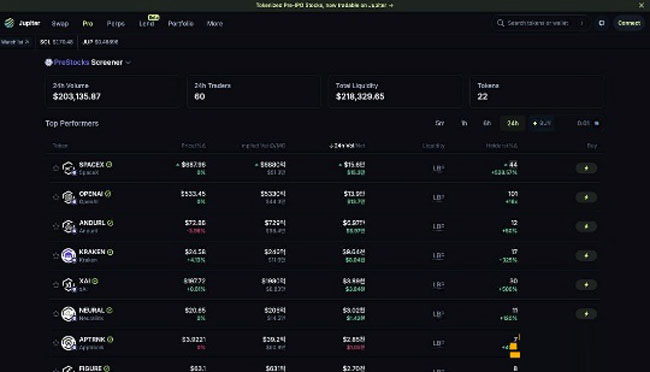Dismiss the top announcement banner
This screenshot has width=650, height=372.
click(x=641, y=5)
